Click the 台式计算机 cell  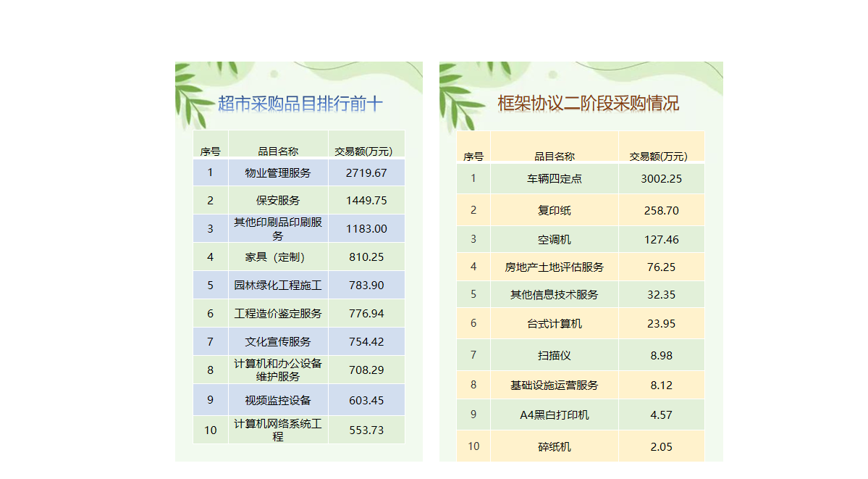point(554,324)
